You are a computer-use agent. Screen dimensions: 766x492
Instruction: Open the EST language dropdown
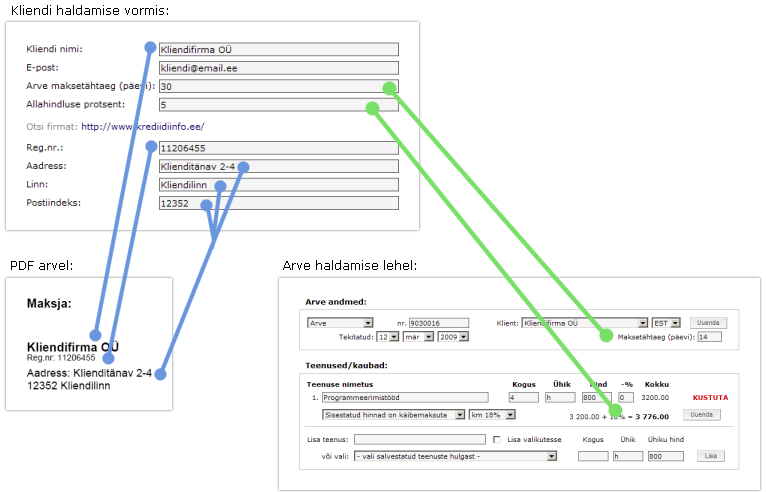point(666,323)
